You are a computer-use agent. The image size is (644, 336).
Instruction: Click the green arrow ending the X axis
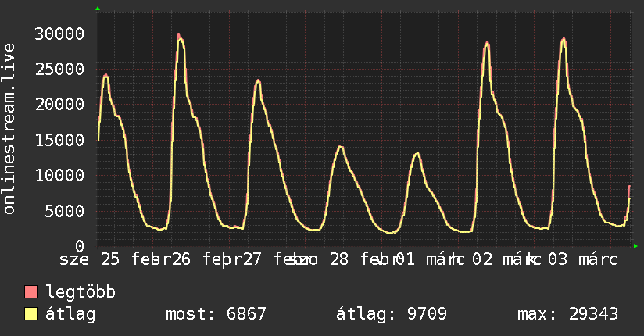point(635,246)
